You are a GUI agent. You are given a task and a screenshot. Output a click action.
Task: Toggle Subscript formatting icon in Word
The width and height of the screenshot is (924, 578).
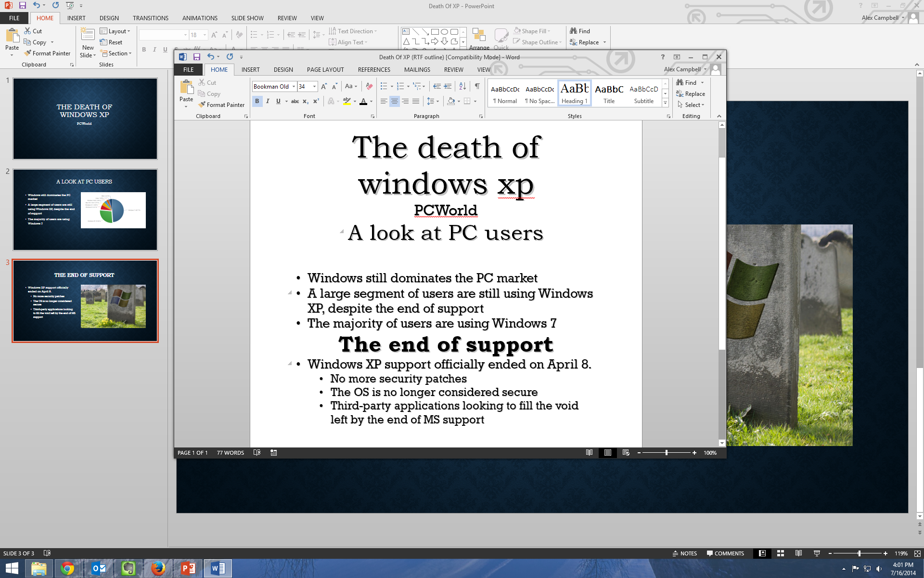(x=306, y=102)
